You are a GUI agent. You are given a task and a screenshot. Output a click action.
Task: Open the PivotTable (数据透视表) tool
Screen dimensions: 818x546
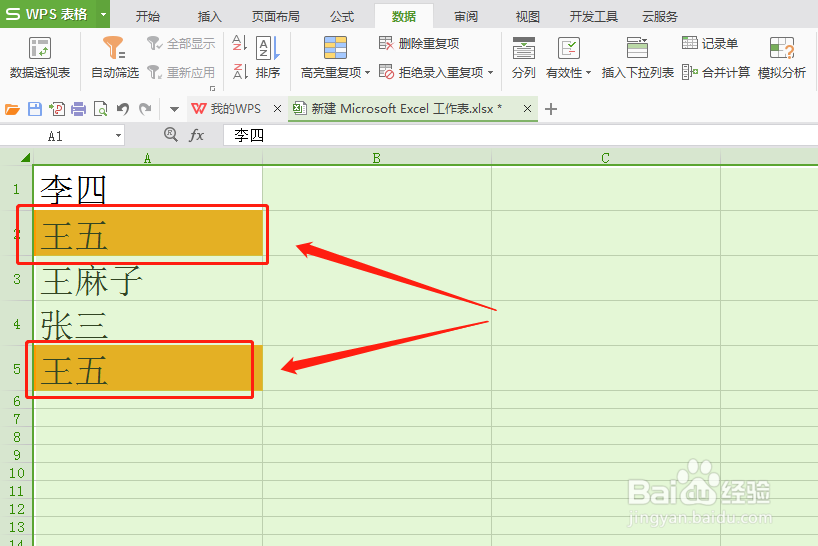40,57
